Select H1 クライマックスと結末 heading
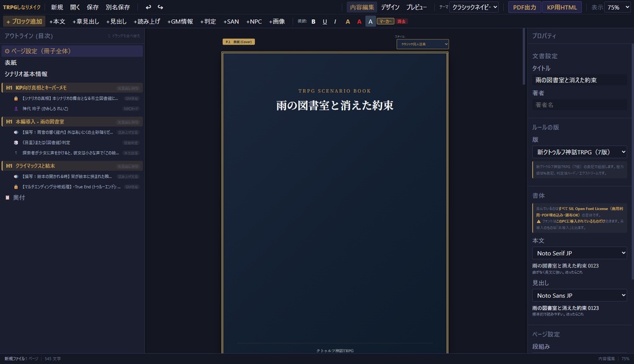The width and height of the screenshot is (634, 364). (72, 166)
